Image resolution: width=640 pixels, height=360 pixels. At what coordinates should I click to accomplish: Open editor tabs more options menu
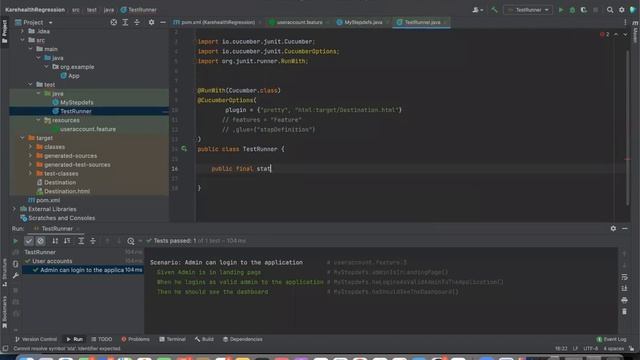point(625,22)
